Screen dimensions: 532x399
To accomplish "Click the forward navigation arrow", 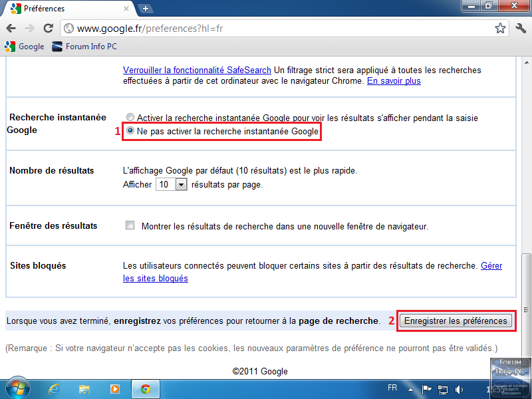I will [x=30, y=28].
